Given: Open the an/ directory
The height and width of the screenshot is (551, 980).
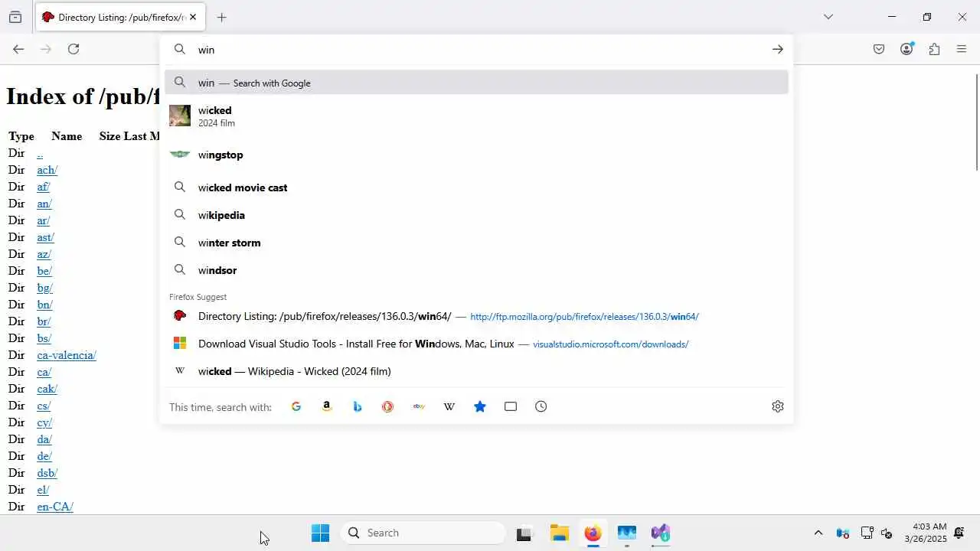Looking at the screenshot, I should pos(44,204).
